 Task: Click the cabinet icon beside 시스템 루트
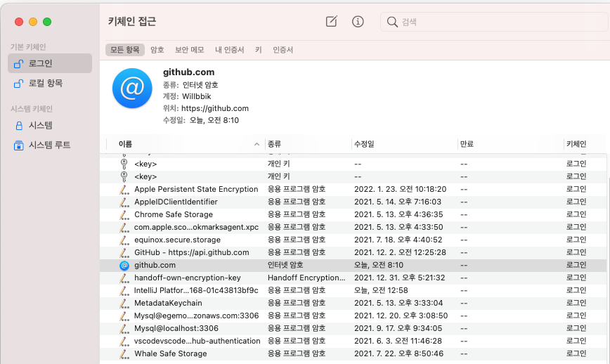coord(19,145)
